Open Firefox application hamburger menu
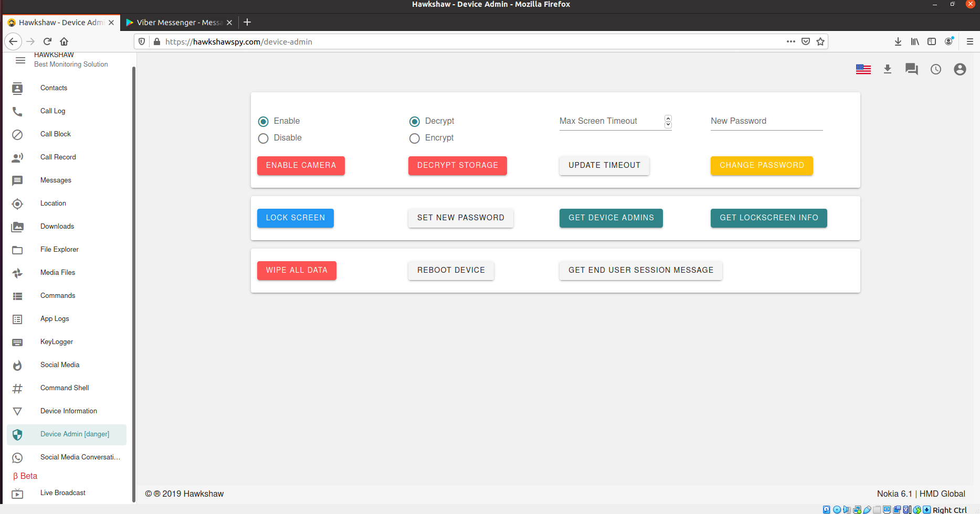 pos(970,41)
